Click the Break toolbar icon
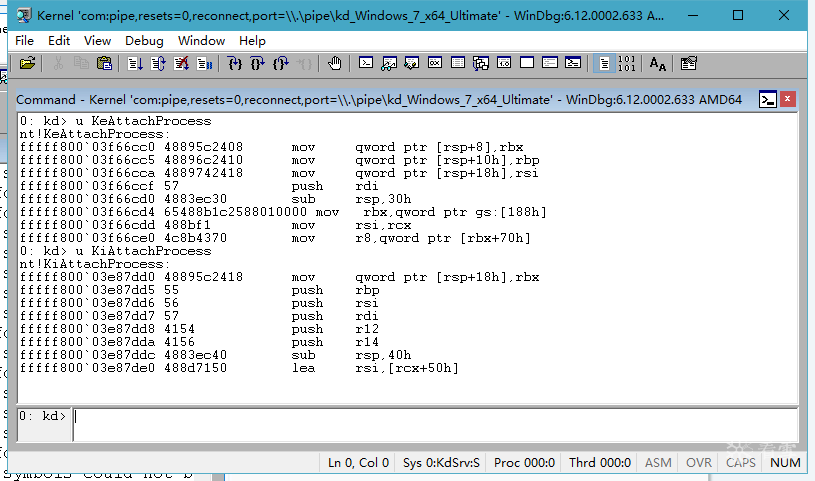The height and width of the screenshot is (481, 815). 204,63
